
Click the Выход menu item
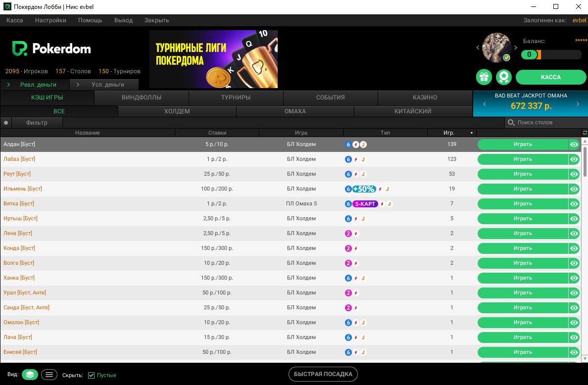click(x=123, y=20)
